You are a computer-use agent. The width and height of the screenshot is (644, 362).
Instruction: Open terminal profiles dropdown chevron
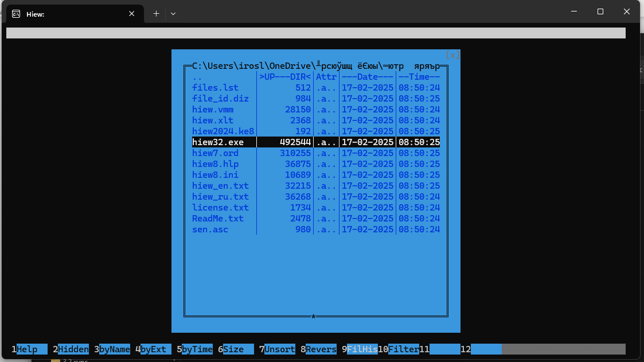pos(173,14)
